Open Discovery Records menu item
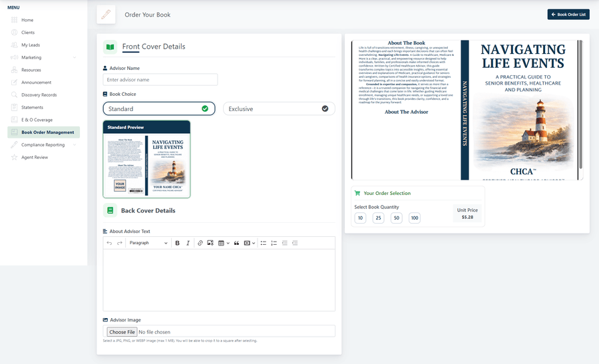Screen dimensions: 599x364 [x=39, y=94]
